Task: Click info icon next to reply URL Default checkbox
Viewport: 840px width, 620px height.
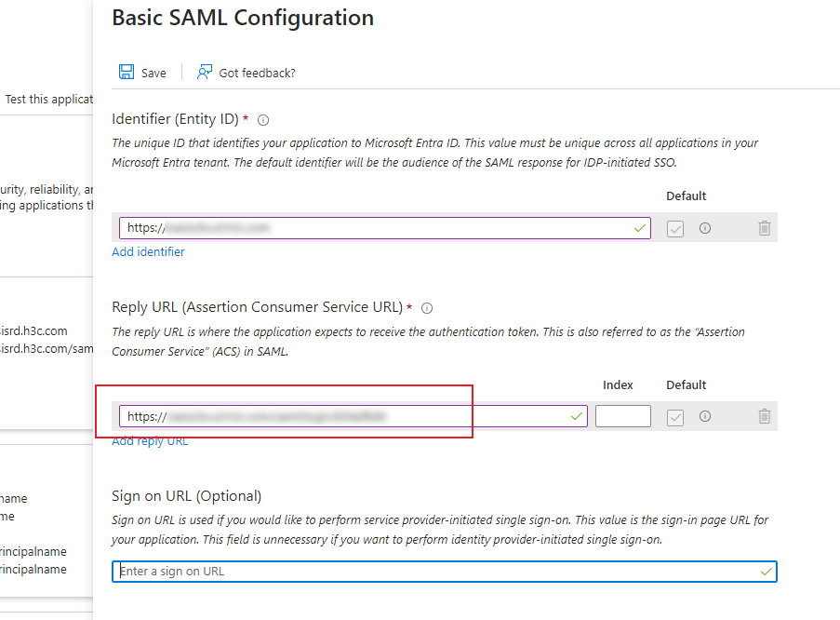Action: (705, 416)
